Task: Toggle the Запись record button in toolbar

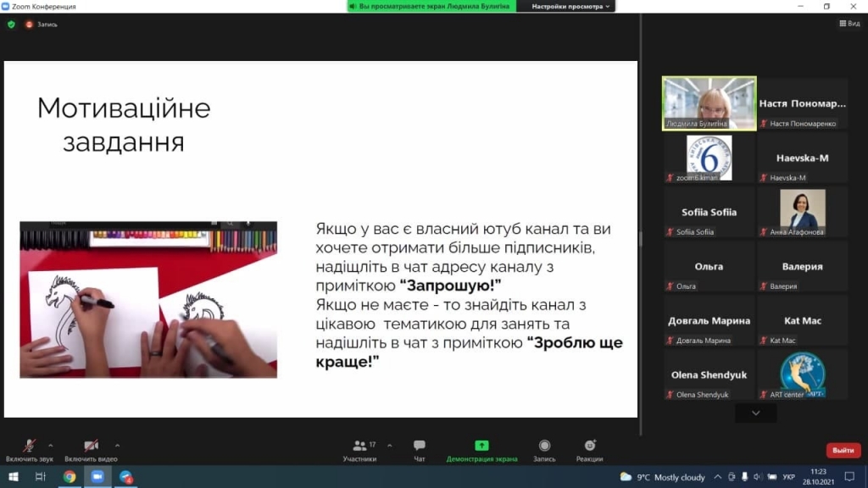Action: [x=544, y=451]
